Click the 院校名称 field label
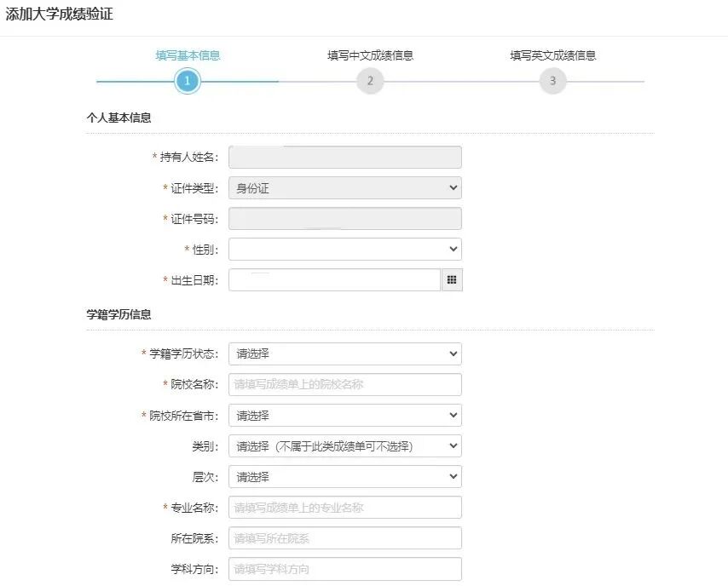This screenshot has height=586, width=728. tap(194, 385)
